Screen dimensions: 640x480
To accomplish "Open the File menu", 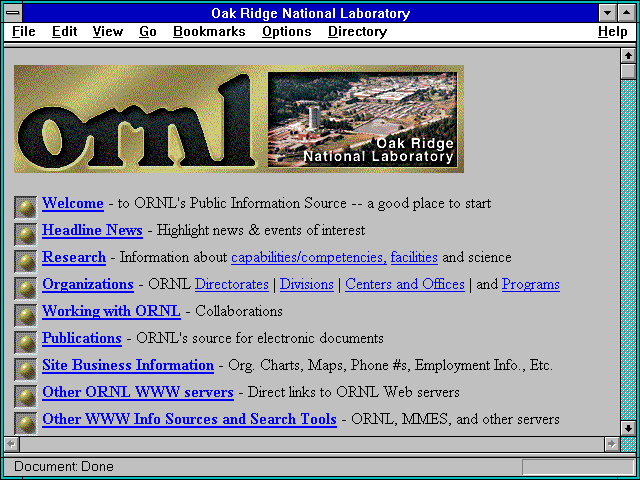I will (x=24, y=31).
